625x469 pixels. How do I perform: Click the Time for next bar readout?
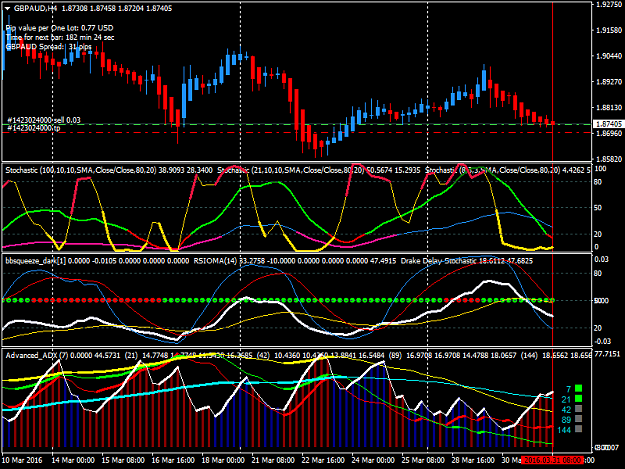tap(60, 37)
